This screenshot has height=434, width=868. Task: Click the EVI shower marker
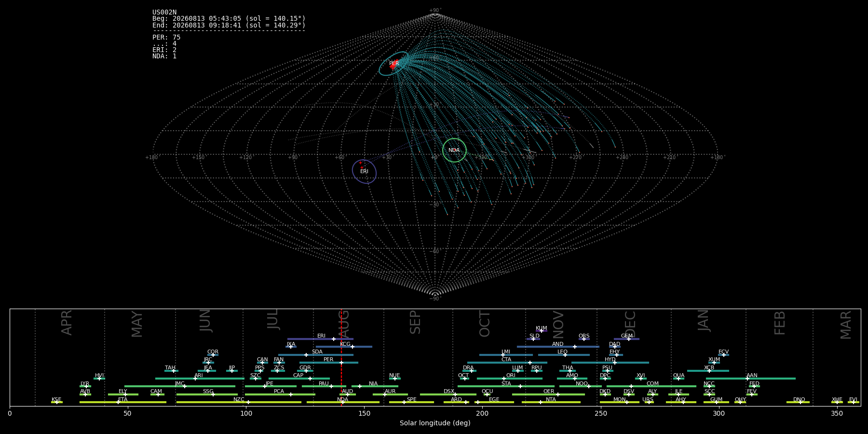tap(853, 402)
